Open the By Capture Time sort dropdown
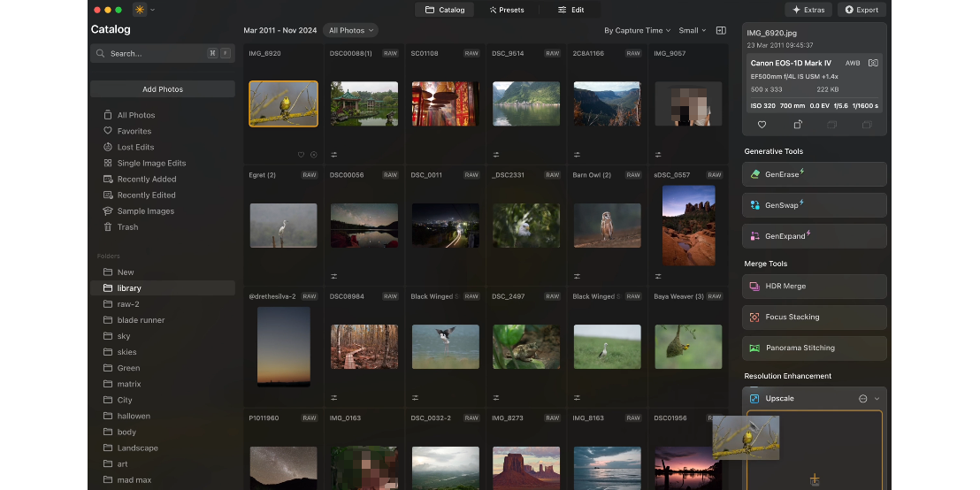The height and width of the screenshot is (490, 980). [637, 30]
